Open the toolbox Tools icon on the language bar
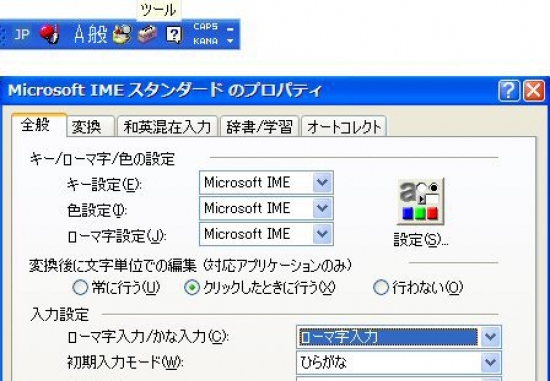This screenshot has height=381, width=550. click(147, 34)
